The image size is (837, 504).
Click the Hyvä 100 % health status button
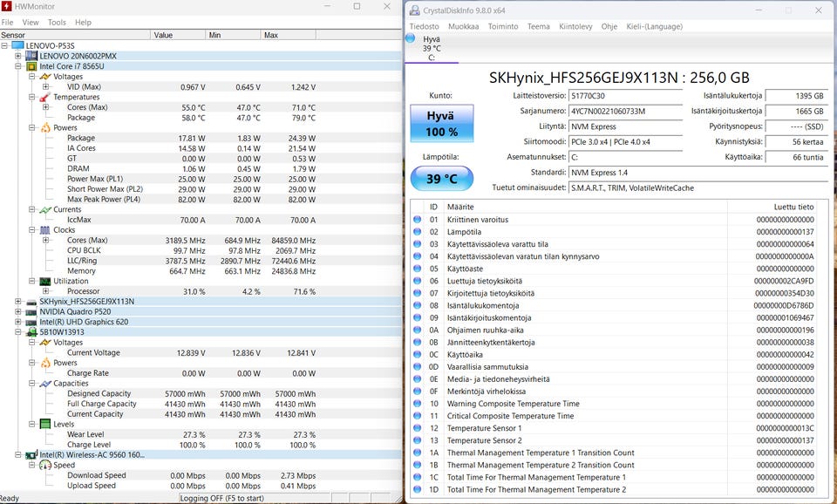pos(441,124)
